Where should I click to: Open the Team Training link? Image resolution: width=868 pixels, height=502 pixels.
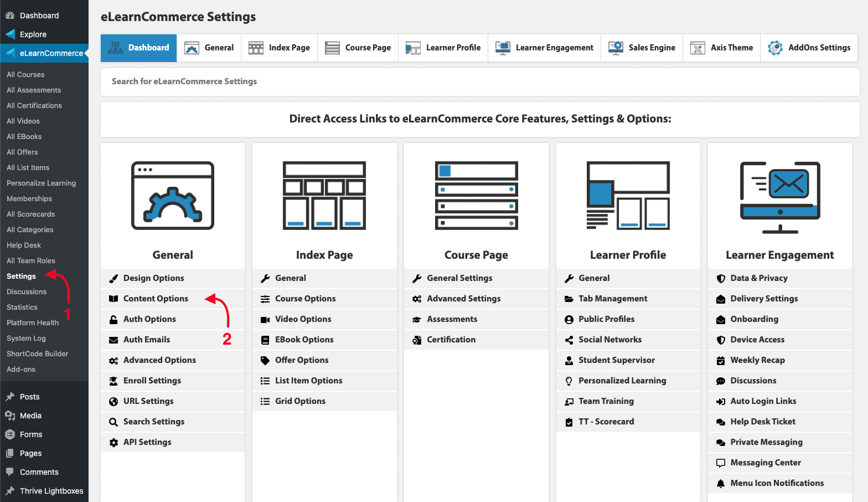(x=606, y=401)
